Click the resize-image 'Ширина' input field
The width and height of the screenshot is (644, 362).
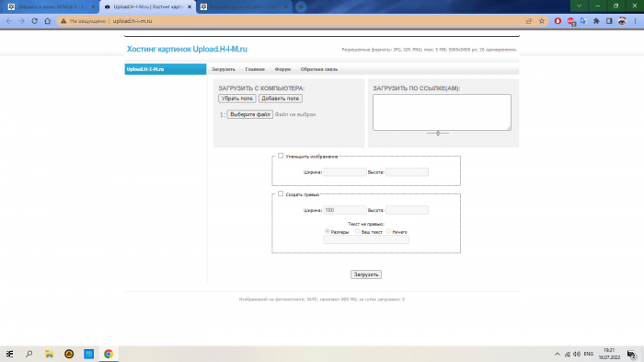coord(345,172)
